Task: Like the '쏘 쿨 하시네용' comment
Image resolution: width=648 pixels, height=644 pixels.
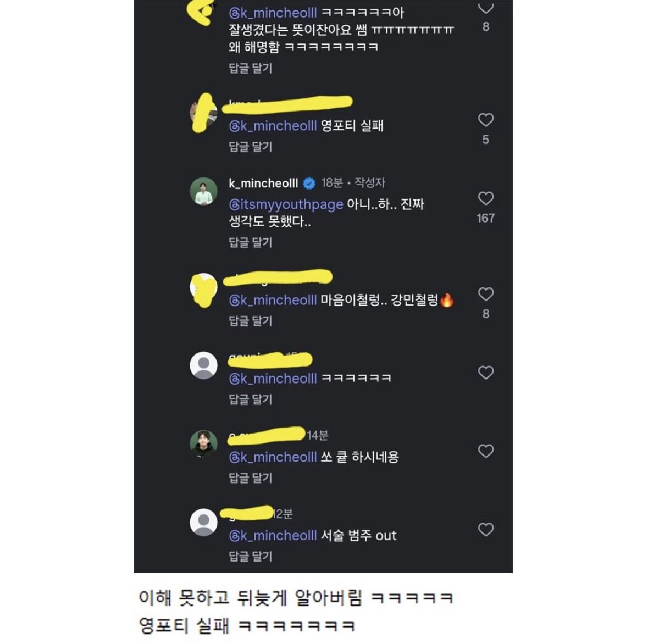Action: pos(485,451)
